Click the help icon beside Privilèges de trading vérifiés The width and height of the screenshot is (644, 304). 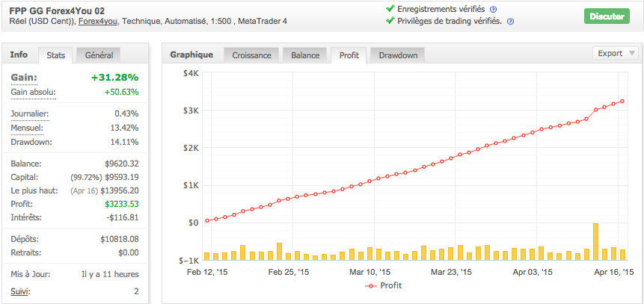tap(511, 22)
